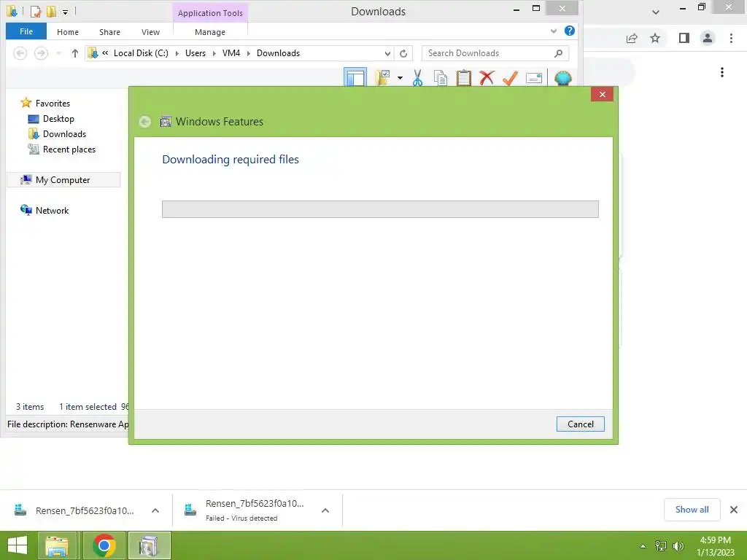Refresh the Downloads folder
747x560 pixels.
click(x=403, y=53)
